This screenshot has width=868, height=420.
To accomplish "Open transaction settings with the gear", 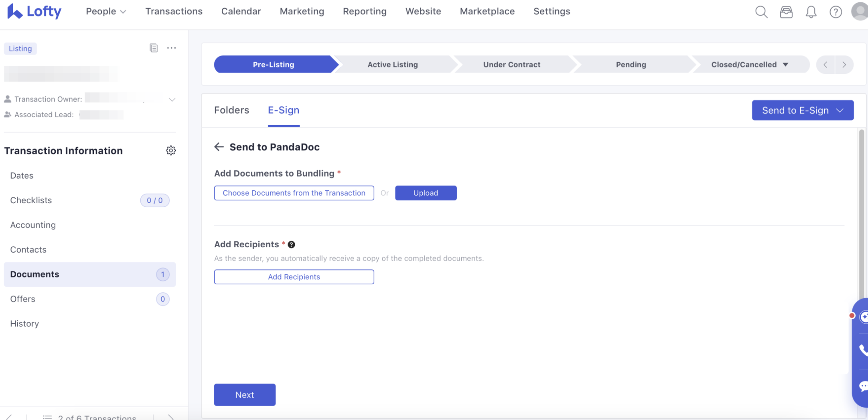I will pyautogui.click(x=171, y=151).
